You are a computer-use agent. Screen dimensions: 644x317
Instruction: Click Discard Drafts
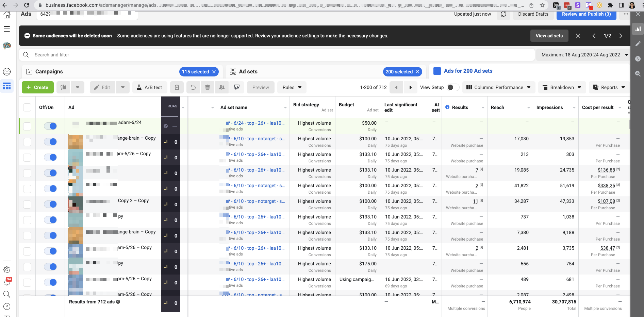[x=533, y=14]
